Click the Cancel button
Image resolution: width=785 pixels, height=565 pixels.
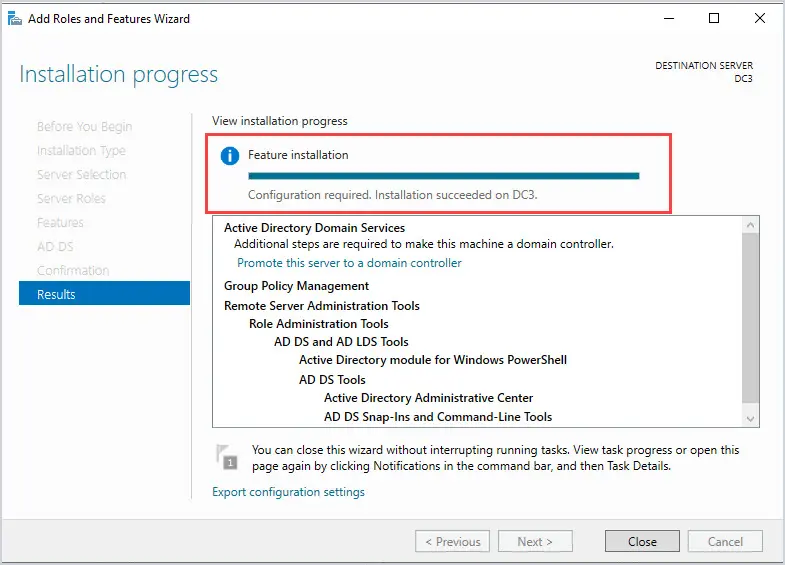(725, 541)
